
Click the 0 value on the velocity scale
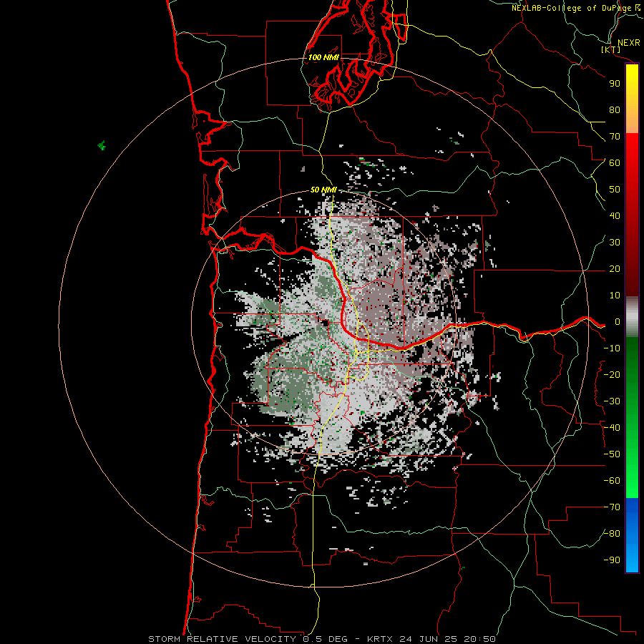618,322
